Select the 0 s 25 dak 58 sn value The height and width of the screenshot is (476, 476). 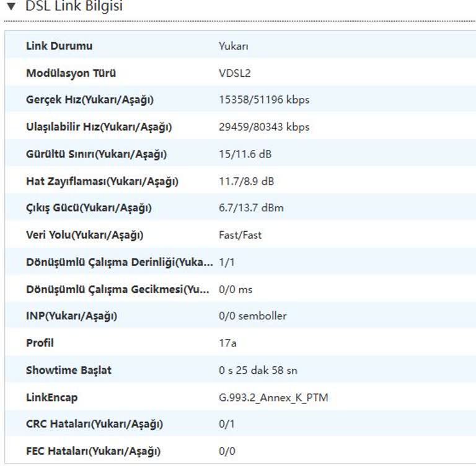258,371
